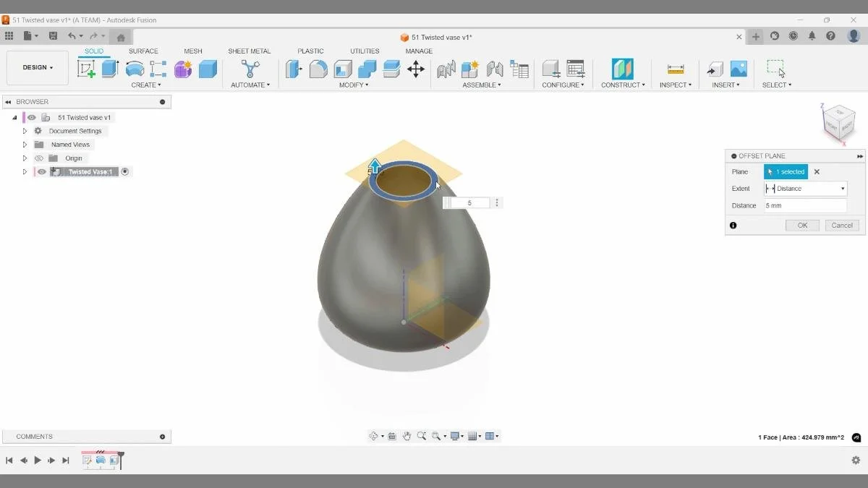
Task: Open the notifications bell
Action: click(812, 36)
